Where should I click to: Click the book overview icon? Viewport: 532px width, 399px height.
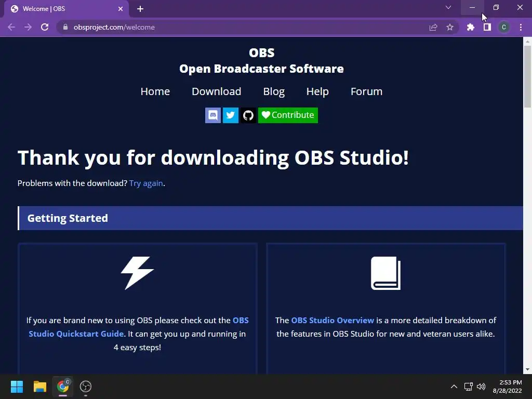pyautogui.click(x=386, y=273)
